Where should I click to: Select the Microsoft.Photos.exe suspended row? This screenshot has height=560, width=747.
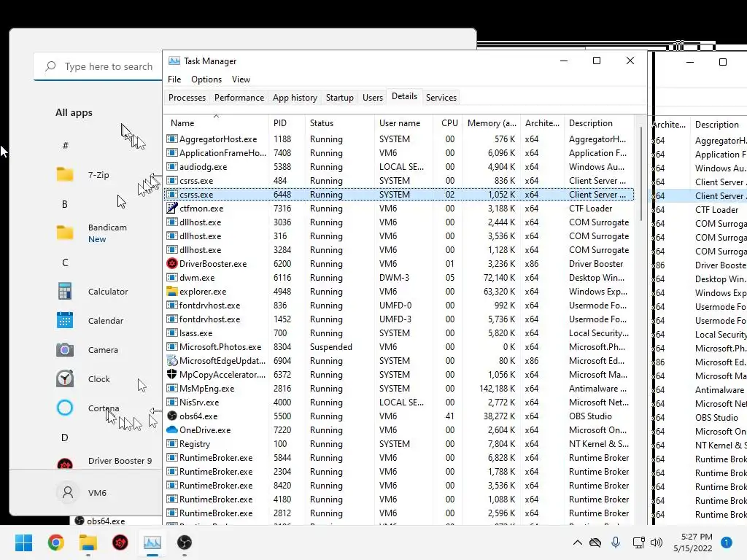pos(399,346)
